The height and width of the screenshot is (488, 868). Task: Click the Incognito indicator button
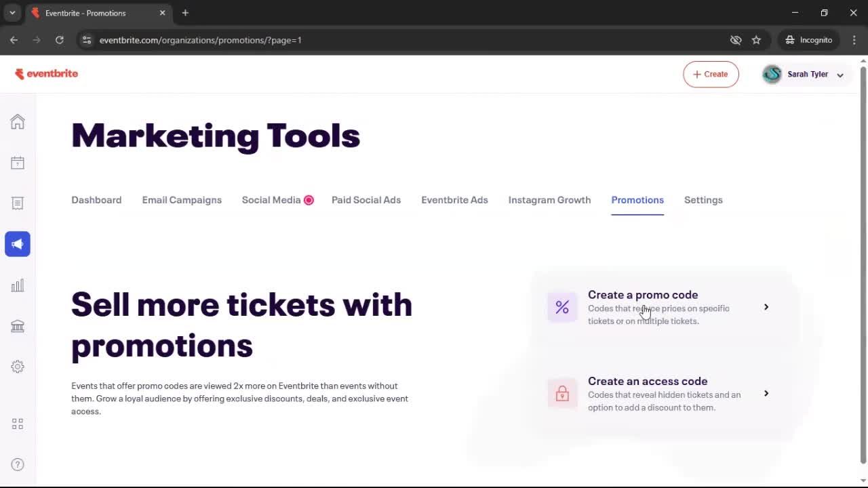pos(808,40)
